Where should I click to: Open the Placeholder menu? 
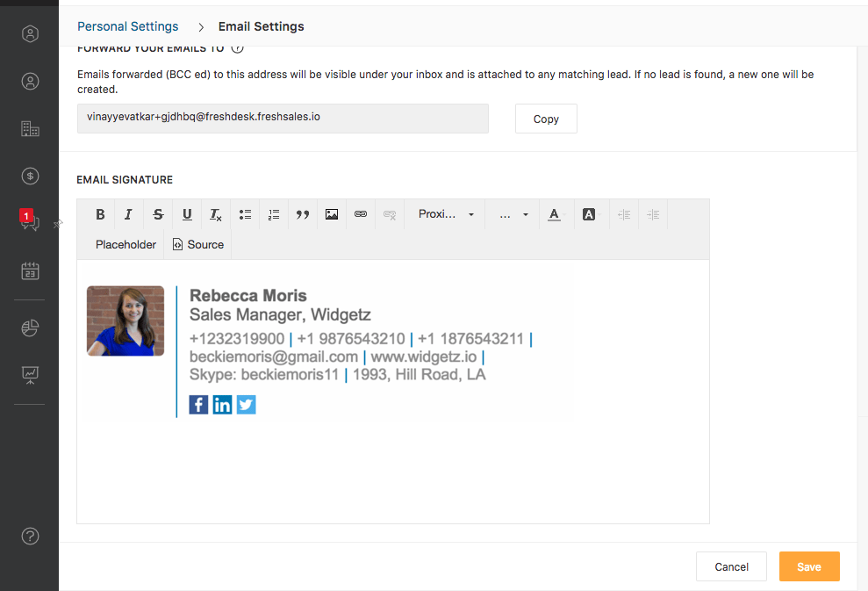(126, 245)
